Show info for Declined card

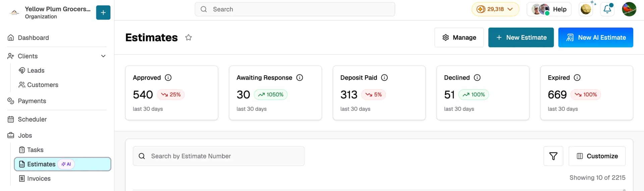pyautogui.click(x=477, y=78)
